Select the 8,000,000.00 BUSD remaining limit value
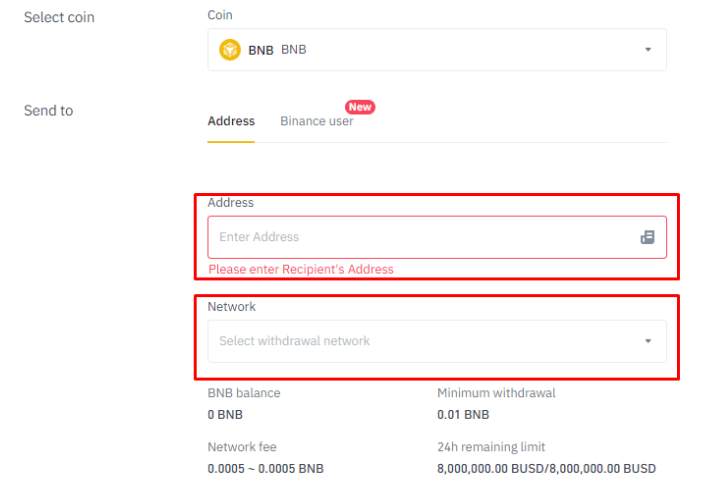Image resolution: width=718 pixels, height=501 pixels. (x=546, y=469)
